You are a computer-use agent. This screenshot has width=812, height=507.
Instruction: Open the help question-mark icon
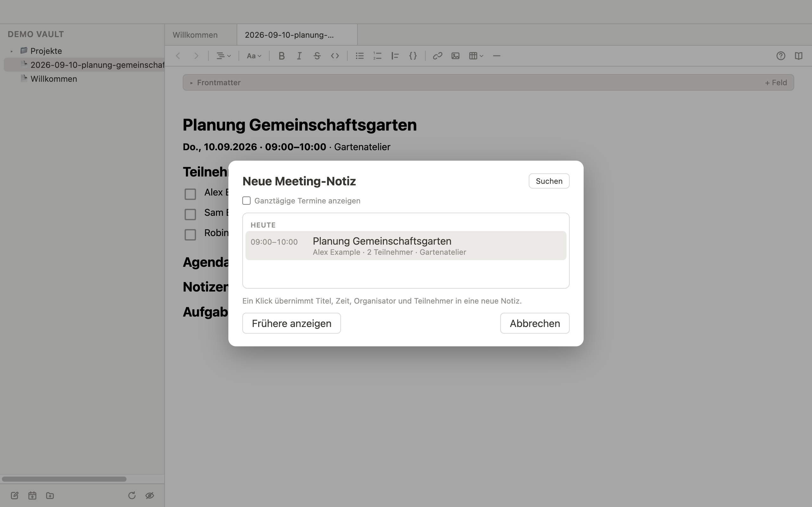click(781, 56)
